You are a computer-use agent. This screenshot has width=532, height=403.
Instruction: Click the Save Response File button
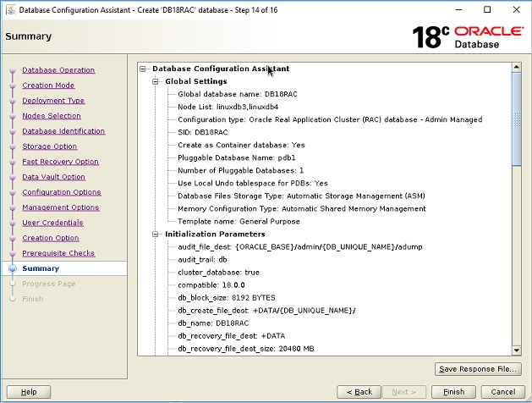coord(478,369)
